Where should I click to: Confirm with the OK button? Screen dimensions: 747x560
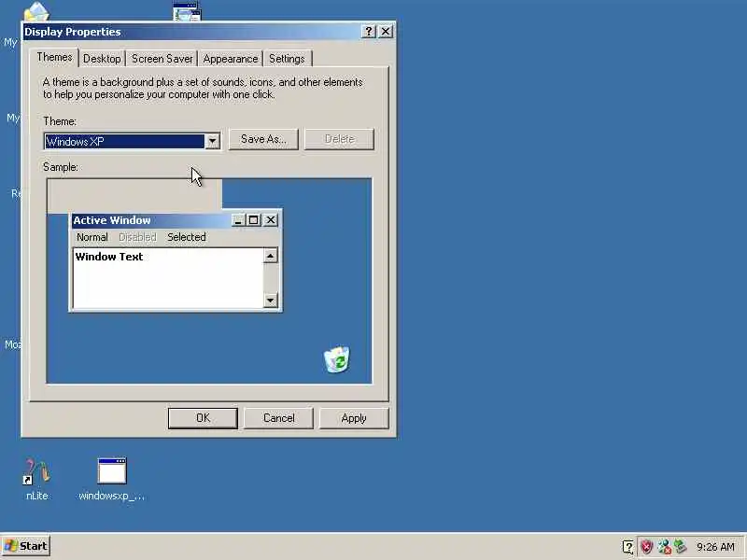click(203, 418)
